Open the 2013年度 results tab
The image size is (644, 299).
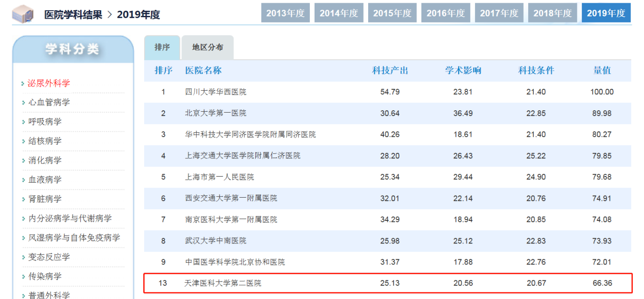coord(285,13)
